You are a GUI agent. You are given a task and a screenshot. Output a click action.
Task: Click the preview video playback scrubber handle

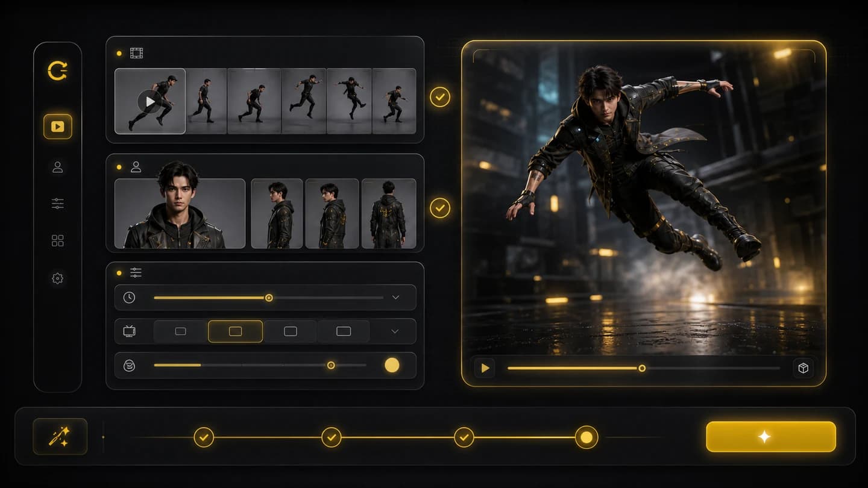(x=642, y=368)
